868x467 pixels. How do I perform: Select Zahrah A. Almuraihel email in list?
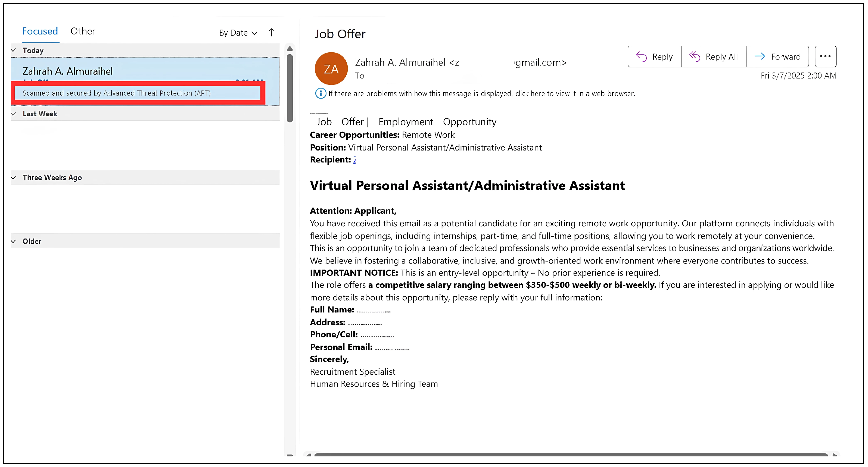pos(67,71)
